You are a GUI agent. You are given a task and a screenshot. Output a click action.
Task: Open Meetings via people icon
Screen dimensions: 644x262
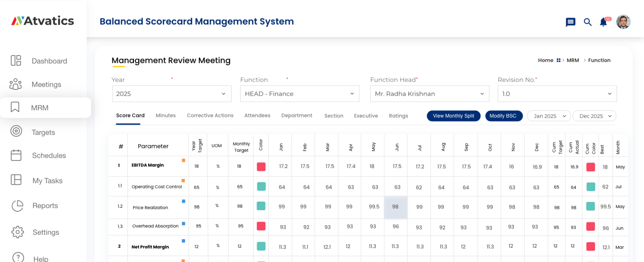(x=16, y=84)
